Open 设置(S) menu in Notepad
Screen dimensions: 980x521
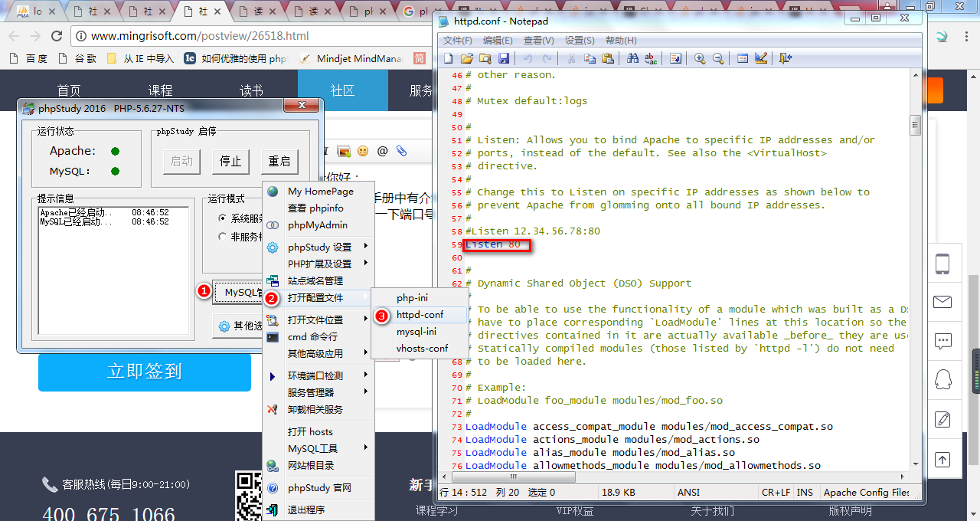(580, 41)
